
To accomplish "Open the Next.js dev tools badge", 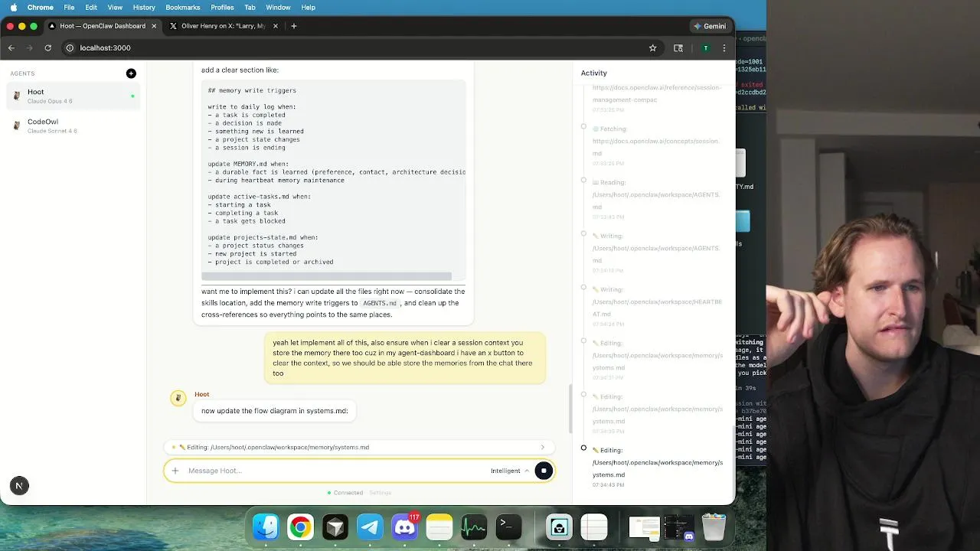I will [x=19, y=485].
